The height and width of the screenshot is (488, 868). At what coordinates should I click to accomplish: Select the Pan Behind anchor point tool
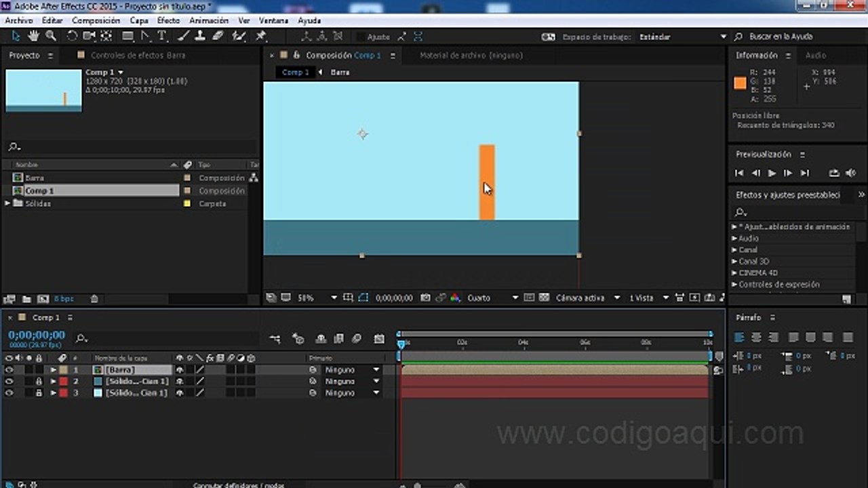106,36
